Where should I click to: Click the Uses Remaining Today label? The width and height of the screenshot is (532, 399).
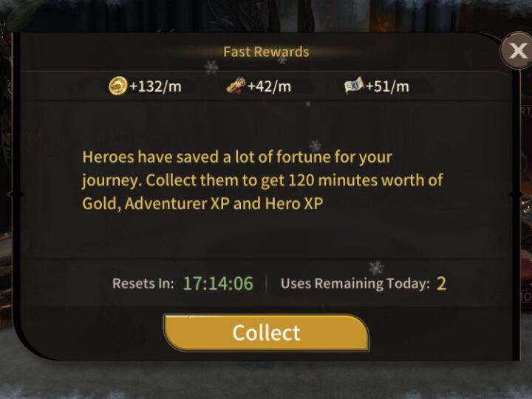click(355, 284)
